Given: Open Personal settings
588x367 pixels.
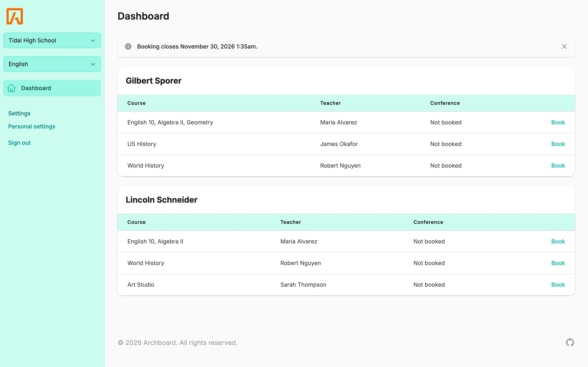Looking at the screenshot, I should pyautogui.click(x=32, y=126).
